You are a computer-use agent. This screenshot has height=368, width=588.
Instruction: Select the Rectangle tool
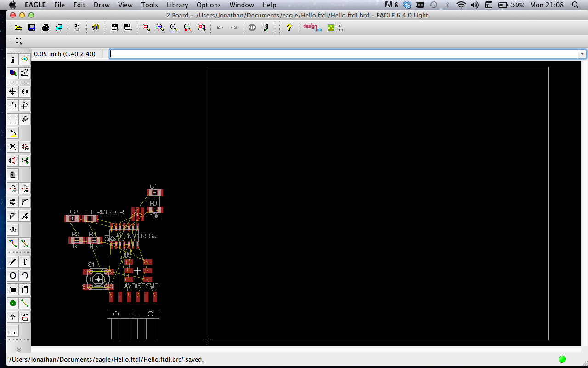pos(13,289)
